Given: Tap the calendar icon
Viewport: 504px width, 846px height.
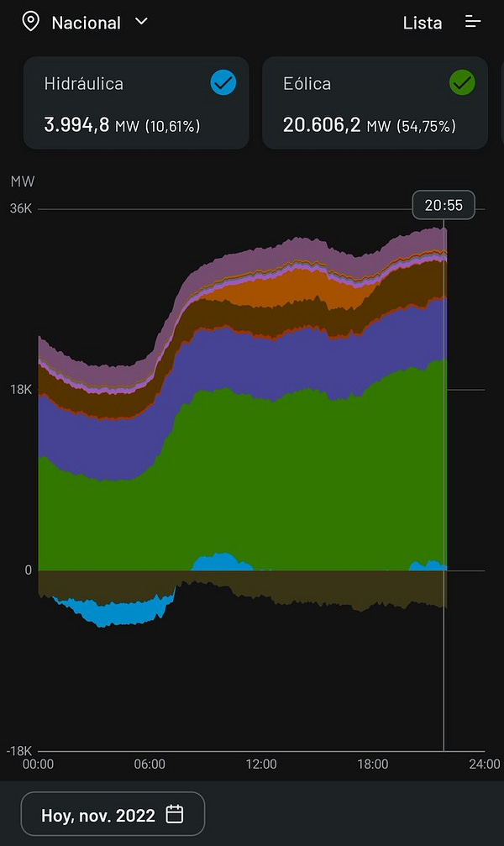Looking at the screenshot, I should pyautogui.click(x=174, y=813).
